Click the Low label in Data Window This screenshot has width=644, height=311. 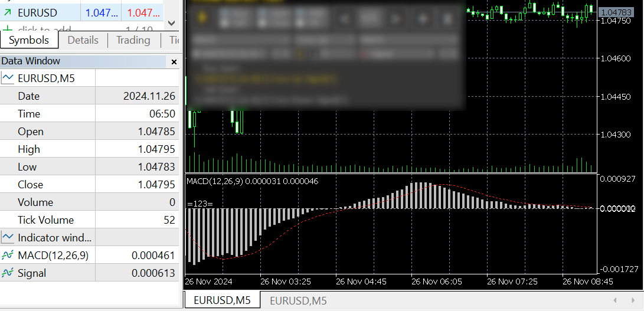[x=27, y=167]
